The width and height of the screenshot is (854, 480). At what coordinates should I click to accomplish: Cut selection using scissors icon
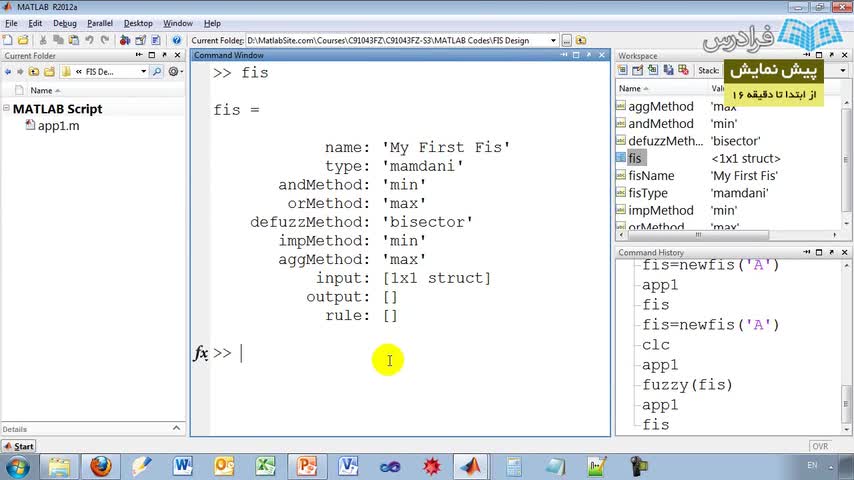[x=43, y=40]
